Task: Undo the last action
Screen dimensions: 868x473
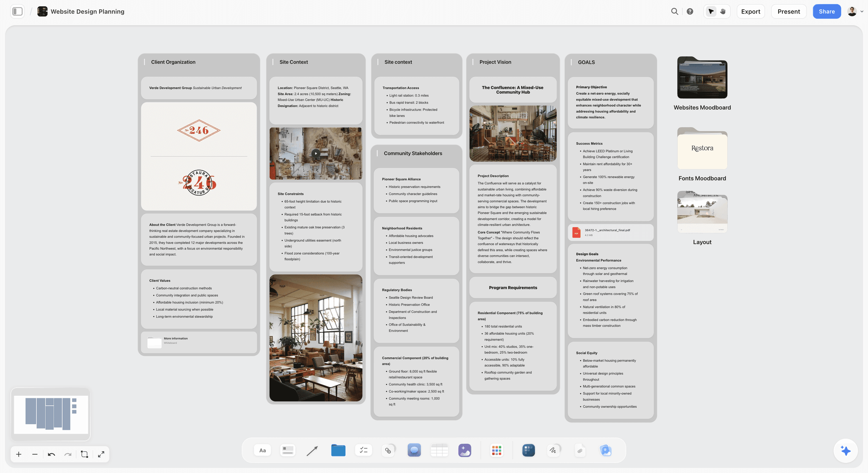Action: [51, 454]
